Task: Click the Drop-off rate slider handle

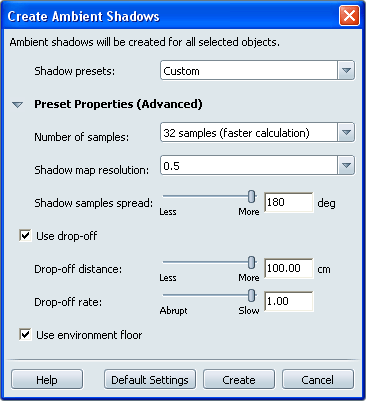Action: [252, 295]
